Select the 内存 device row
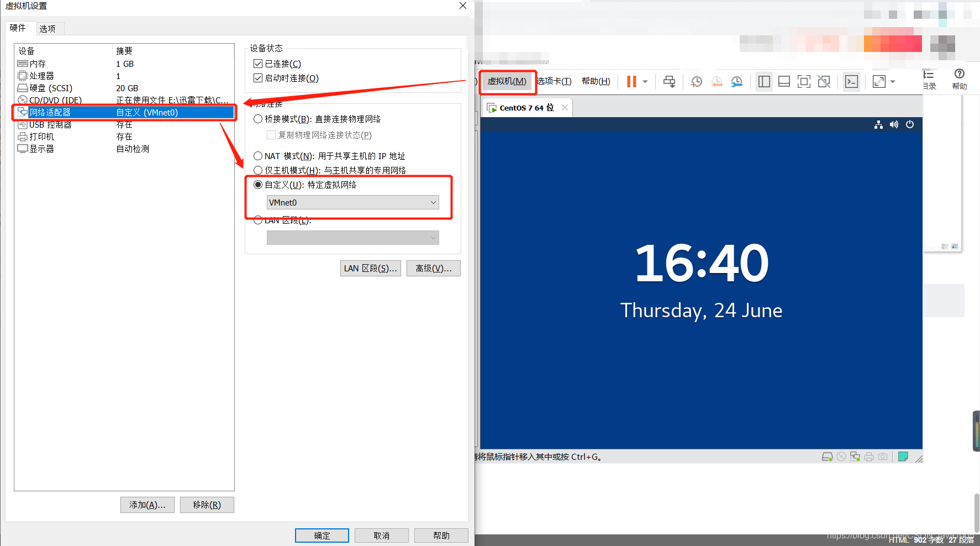 pyautogui.click(x=124, y=64)
